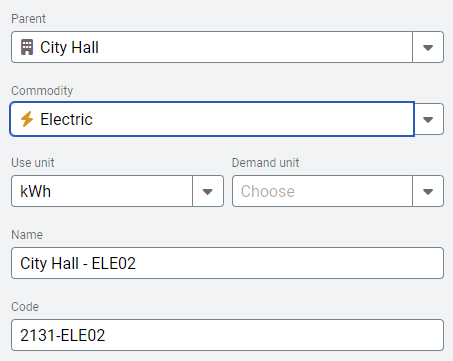Click the Name label above the text box

click(x=27, y=235)
